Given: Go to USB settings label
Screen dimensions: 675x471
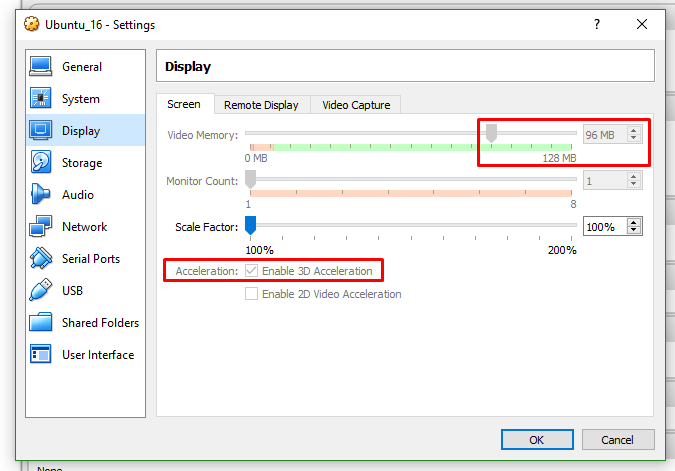Looking at the screenshot, I should [x=72, y=291].
